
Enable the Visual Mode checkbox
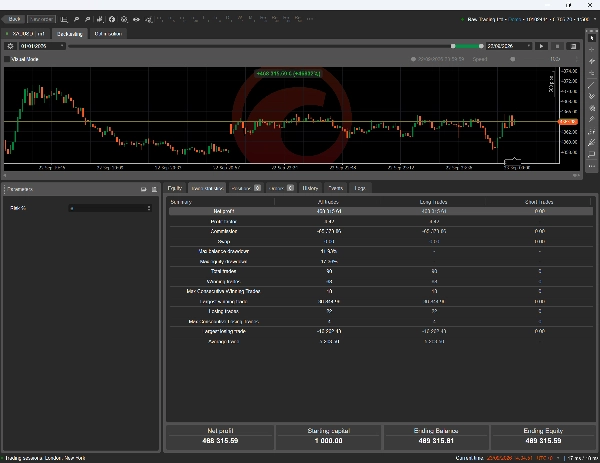coord(7,59)
